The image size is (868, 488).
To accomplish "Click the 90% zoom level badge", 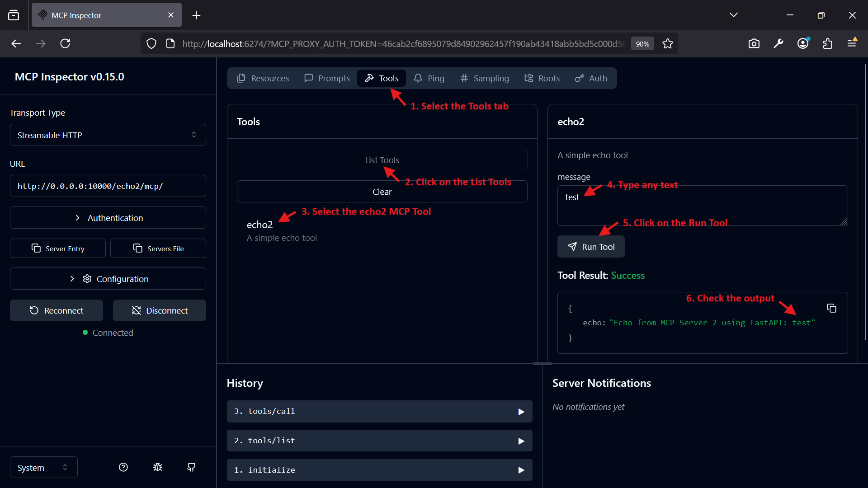I will (642, 44).
